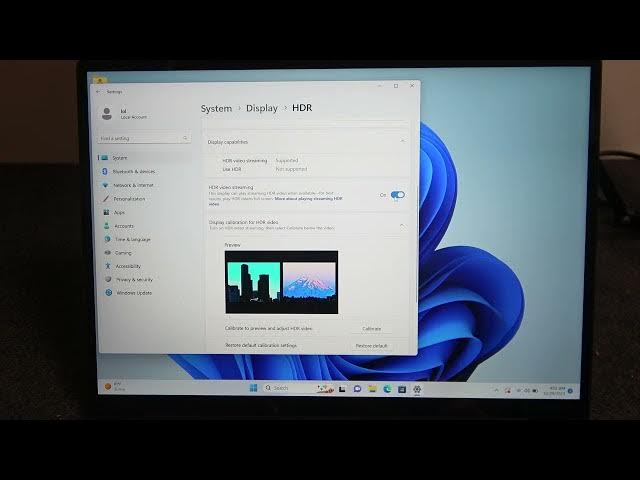The width and height of the screenshot is (640, 480).
Task: Turn off the HDR video streaming toggle
Action: point(398,195)
